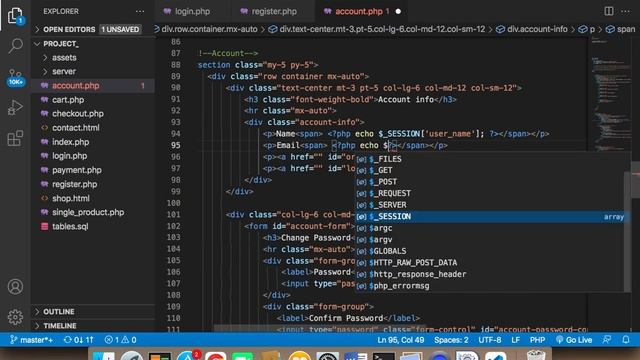This screenshot has height=360, width=640.
Task: Open the Extensions view
Action: pyautogui.click(x=15, y=138)
